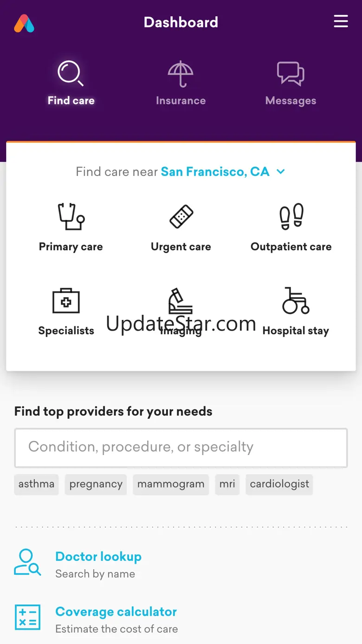Screen dimensions: 362x644
Task: Open the hamburger menu
Action: click(341, 21)
